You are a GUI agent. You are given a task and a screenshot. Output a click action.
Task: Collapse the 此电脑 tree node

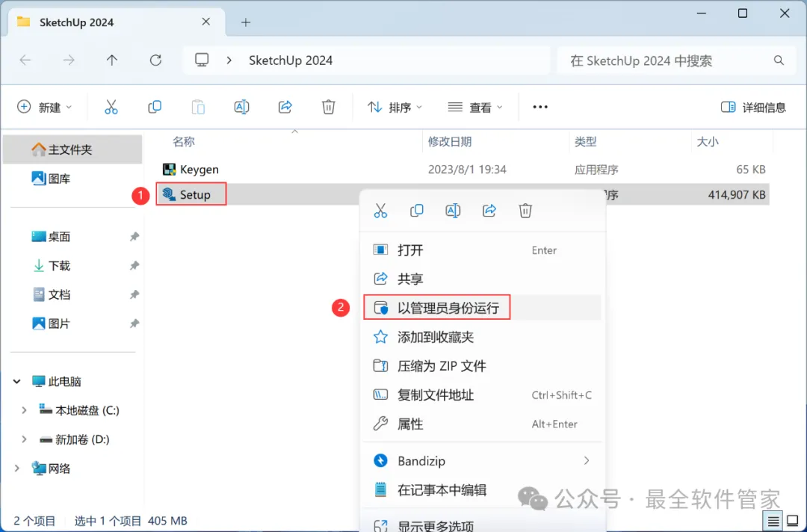(16, 381)
